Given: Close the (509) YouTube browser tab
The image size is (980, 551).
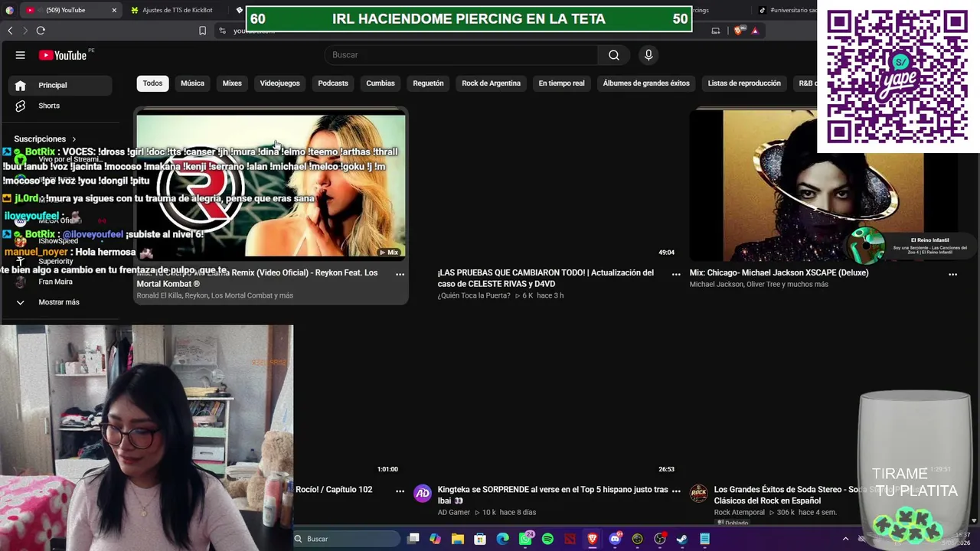Looking at the screenshot, I should tap(114, 10).
